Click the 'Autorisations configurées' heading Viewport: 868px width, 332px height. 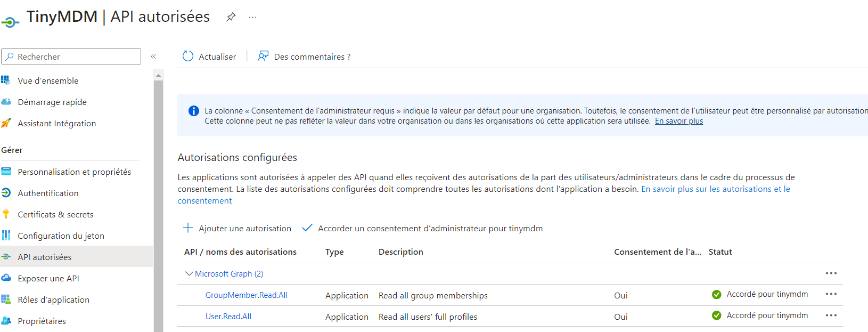[238, 157]
